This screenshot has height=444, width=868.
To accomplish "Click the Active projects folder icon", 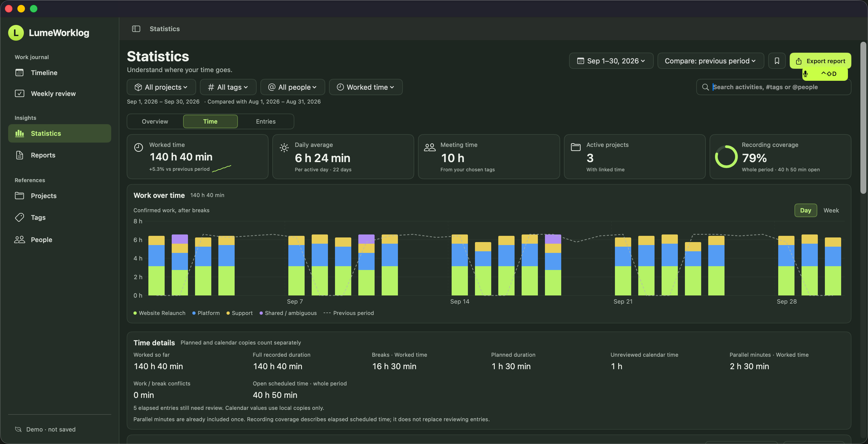I will (x=576, y=147).
